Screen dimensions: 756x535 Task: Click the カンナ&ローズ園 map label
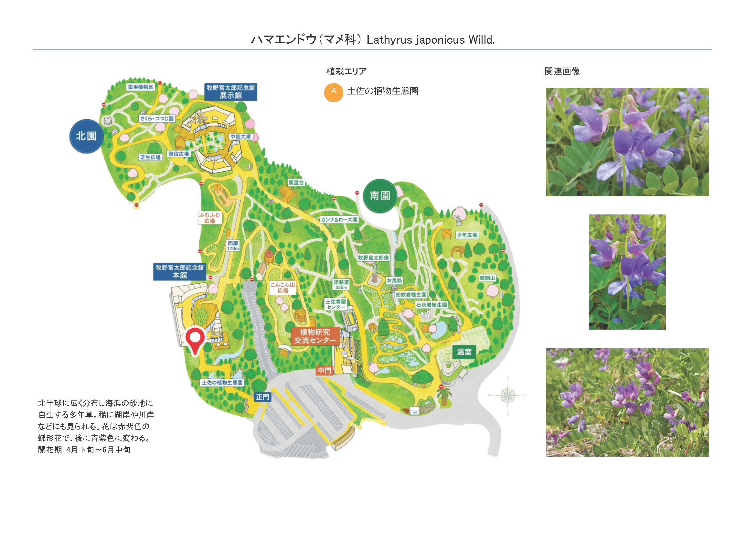[x=339, y=220]
